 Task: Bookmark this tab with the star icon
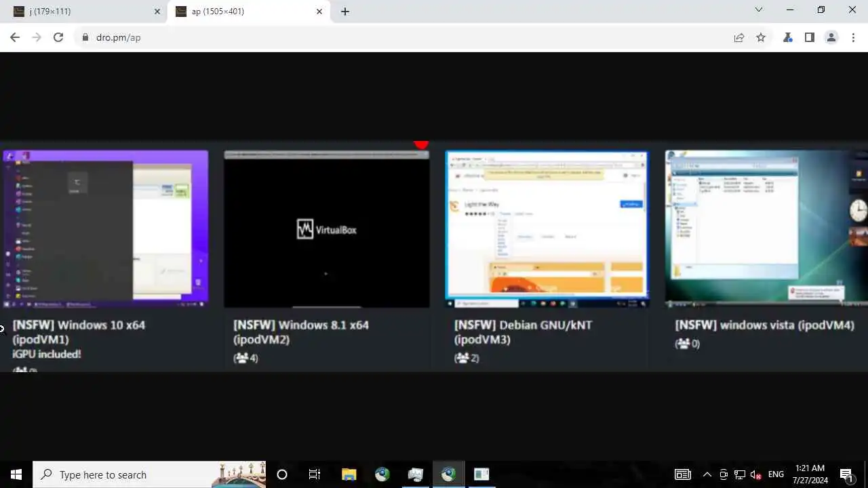(761, 37)
